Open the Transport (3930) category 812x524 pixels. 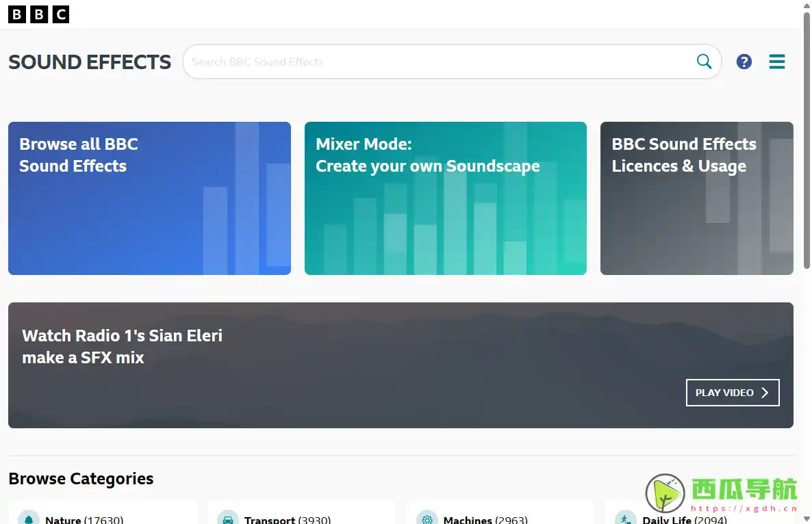[x=302, y=513]
